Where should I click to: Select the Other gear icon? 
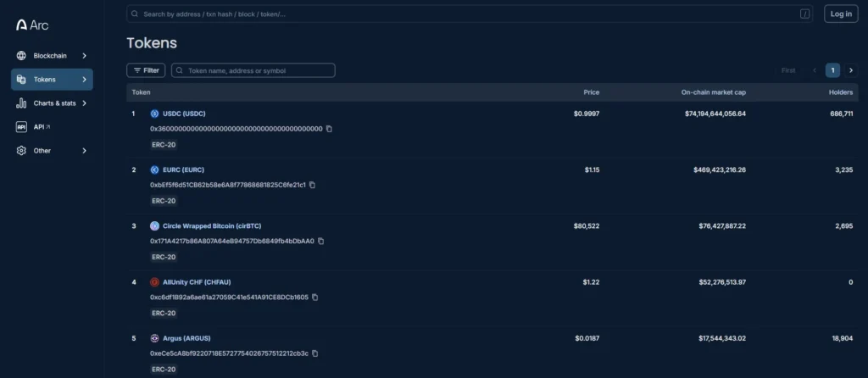tap(21, 151)
